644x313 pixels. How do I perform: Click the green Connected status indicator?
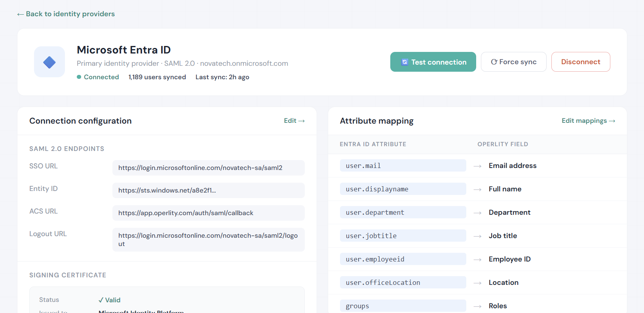click(98, 77)
